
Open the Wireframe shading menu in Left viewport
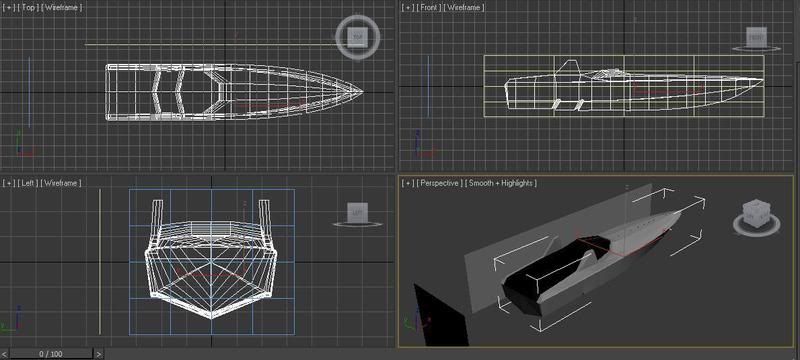(x=61, y=183)
